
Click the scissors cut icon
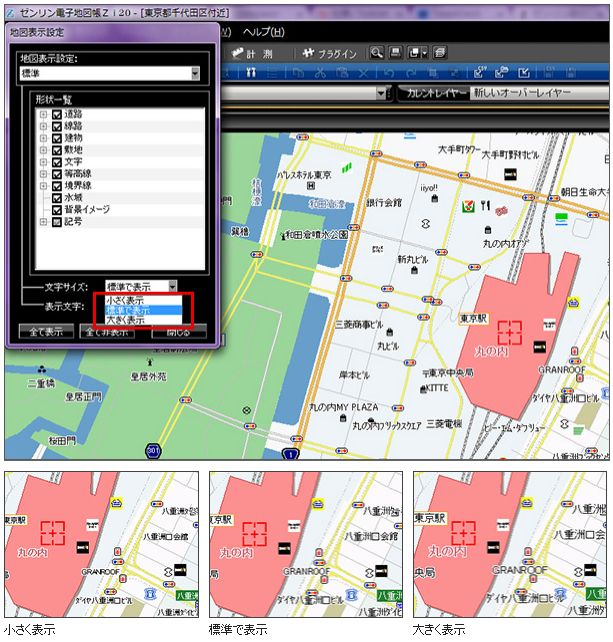[320, 73]
